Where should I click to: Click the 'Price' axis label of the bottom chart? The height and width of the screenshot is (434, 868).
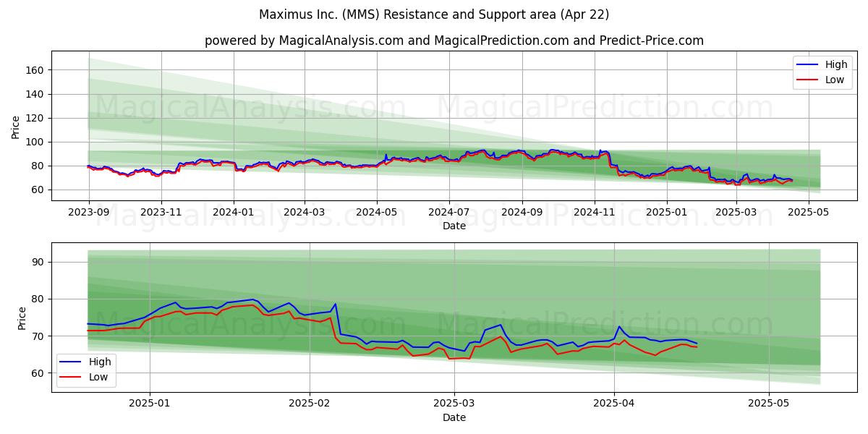point(22,319)
